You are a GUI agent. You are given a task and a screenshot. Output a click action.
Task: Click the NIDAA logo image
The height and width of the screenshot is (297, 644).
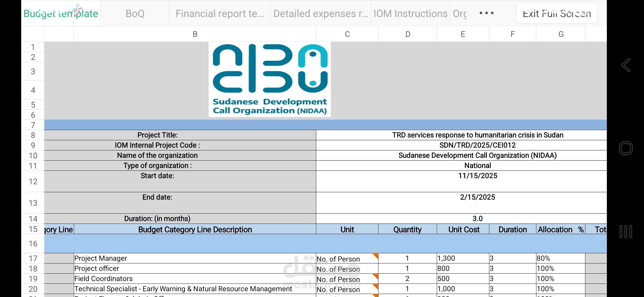270,79
